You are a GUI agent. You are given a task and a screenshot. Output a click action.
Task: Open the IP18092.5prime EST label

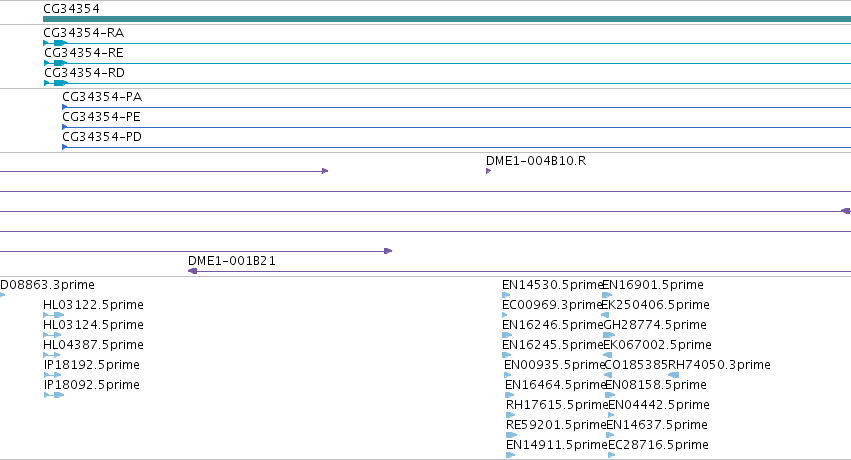pos(92,385)
